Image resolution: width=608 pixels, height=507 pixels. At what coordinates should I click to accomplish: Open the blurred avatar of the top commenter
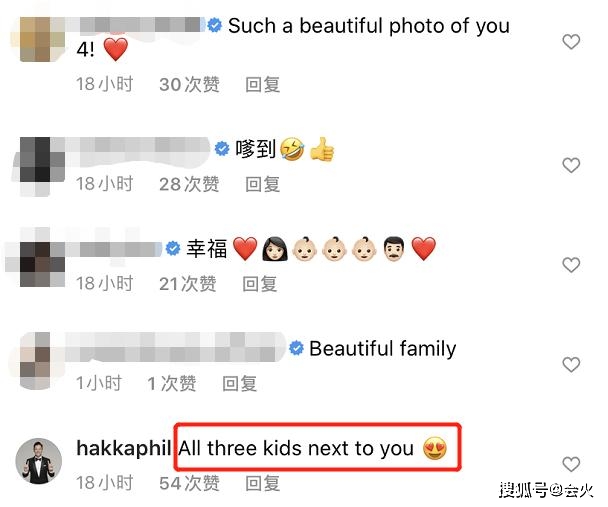[42, 39]
